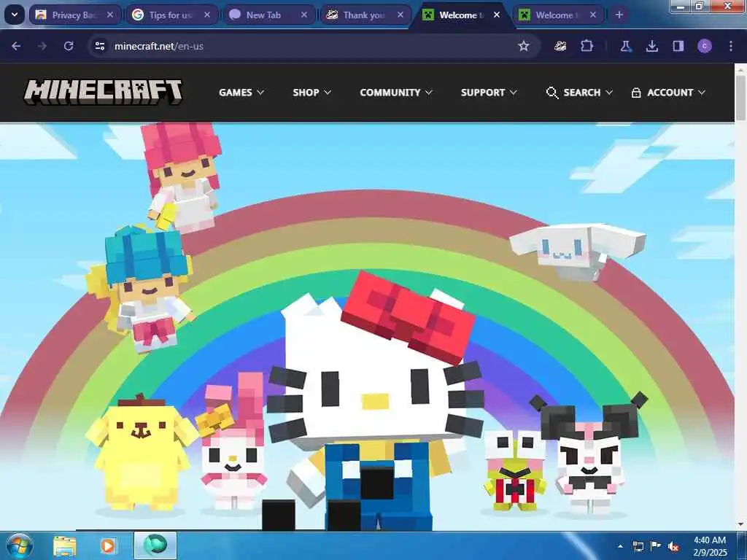
Task: Open the ACCOUNT menu
Action: 668,93
